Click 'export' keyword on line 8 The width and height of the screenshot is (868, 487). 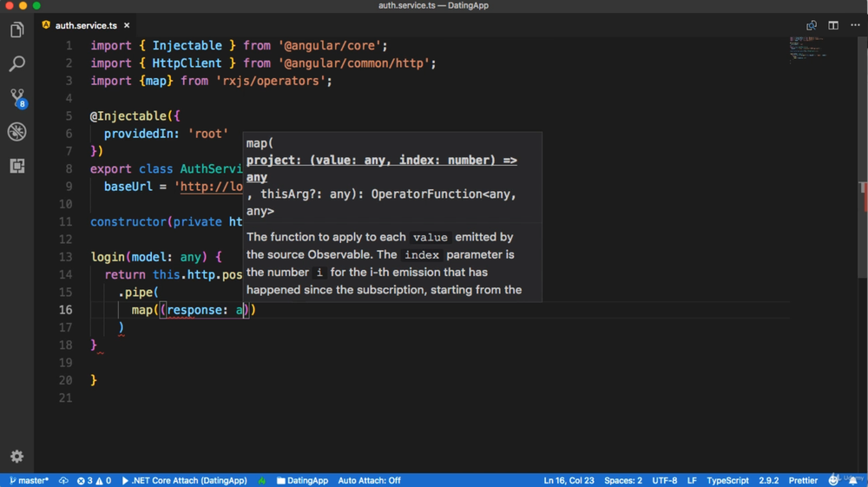(111, 168)
